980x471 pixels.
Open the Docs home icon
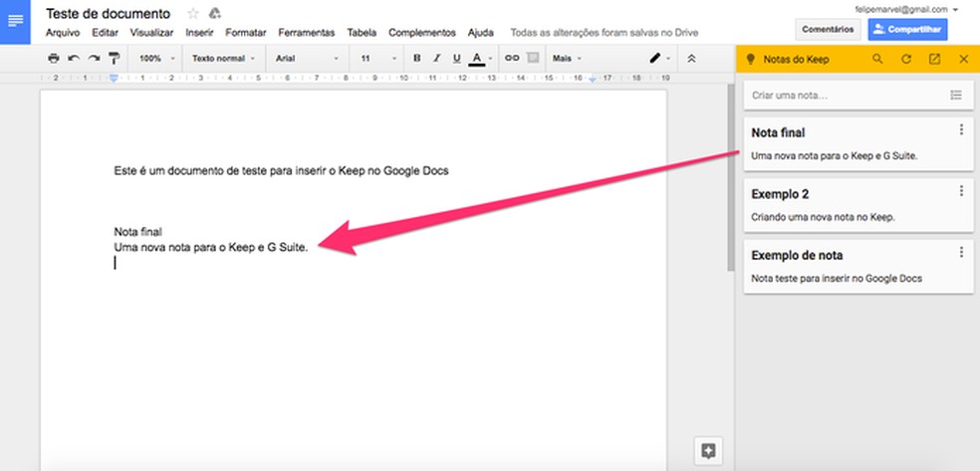[x=15, y=22]
